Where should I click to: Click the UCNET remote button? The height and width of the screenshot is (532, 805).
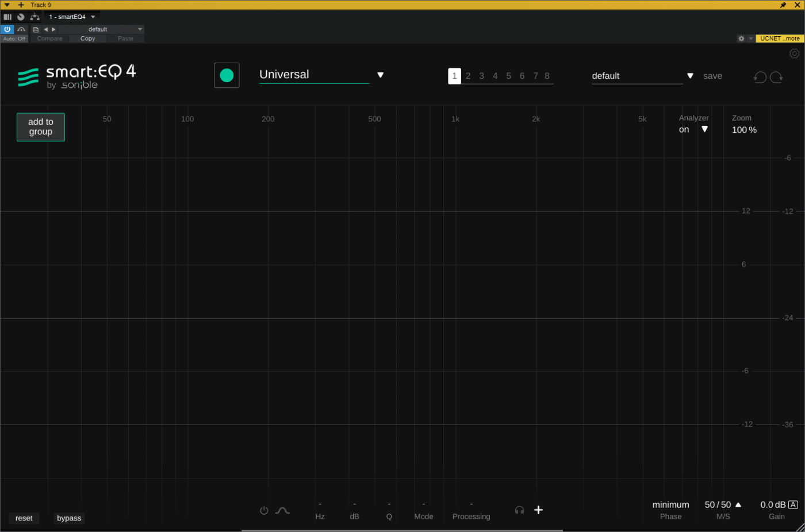coord(780,38)
